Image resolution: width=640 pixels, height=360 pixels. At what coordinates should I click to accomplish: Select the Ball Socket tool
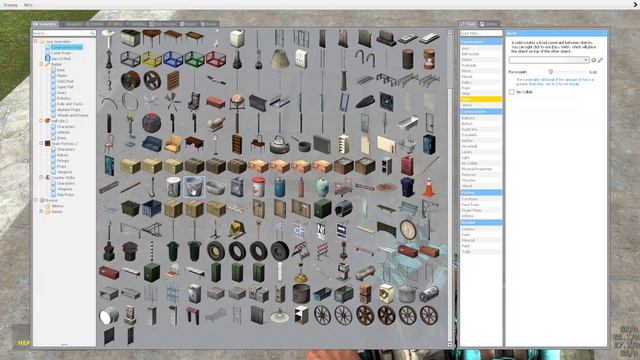(481, 54)
